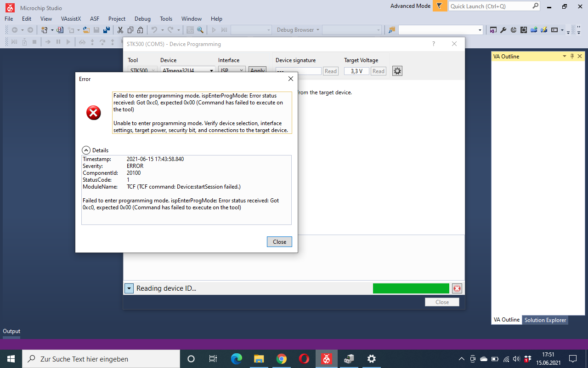Click the New Project toolbar icon
This screenshot has width=588, height=368.
tap(45, 30)
